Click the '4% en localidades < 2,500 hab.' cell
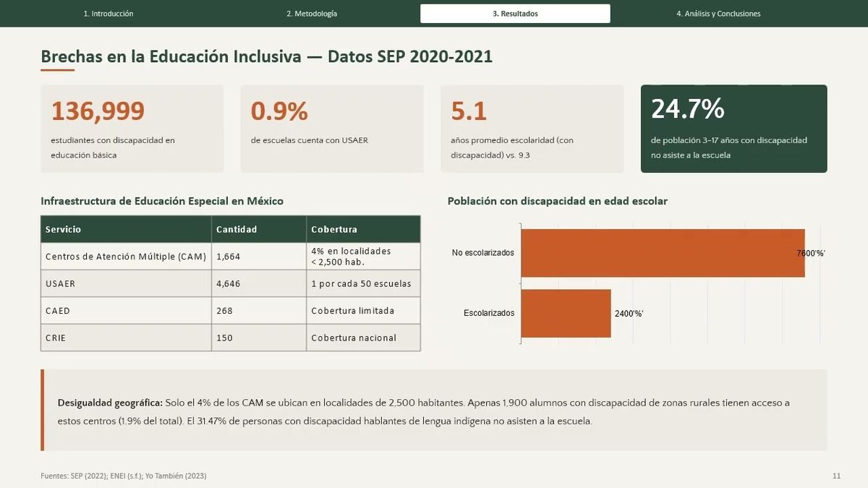Screen dimensions: 868x488 pyautogui.click(x=363, y=257)
